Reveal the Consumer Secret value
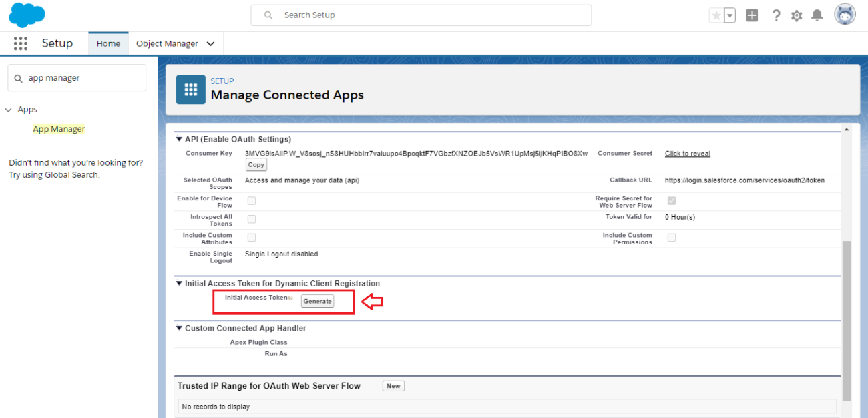This screenshot has height=418, width=868. click(x=687, y=153)
